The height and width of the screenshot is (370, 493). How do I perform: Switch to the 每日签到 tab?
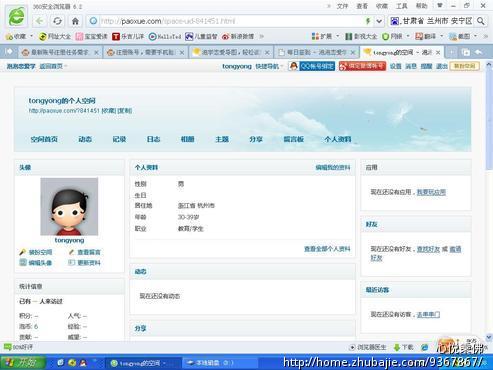pyautogui.click(x=317, y=52)
